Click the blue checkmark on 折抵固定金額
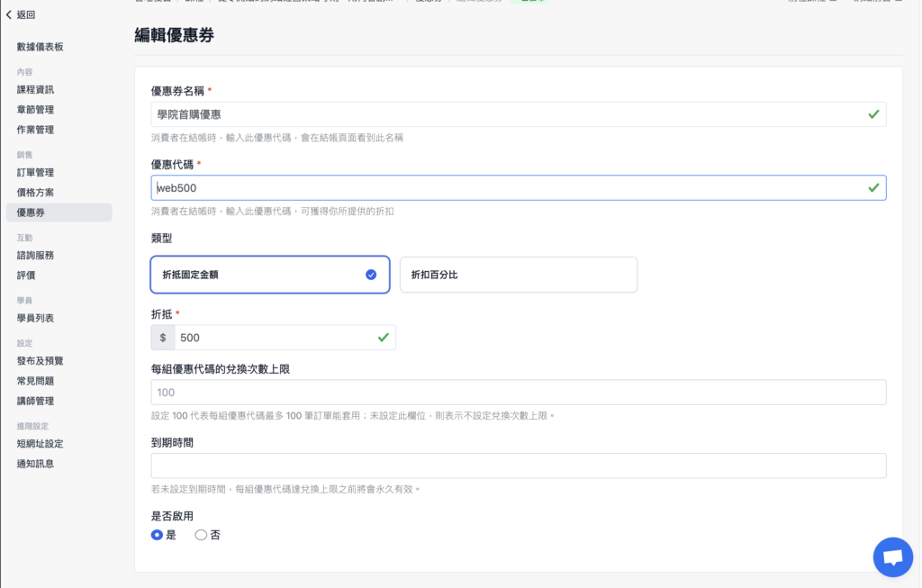 coord(371,275)
